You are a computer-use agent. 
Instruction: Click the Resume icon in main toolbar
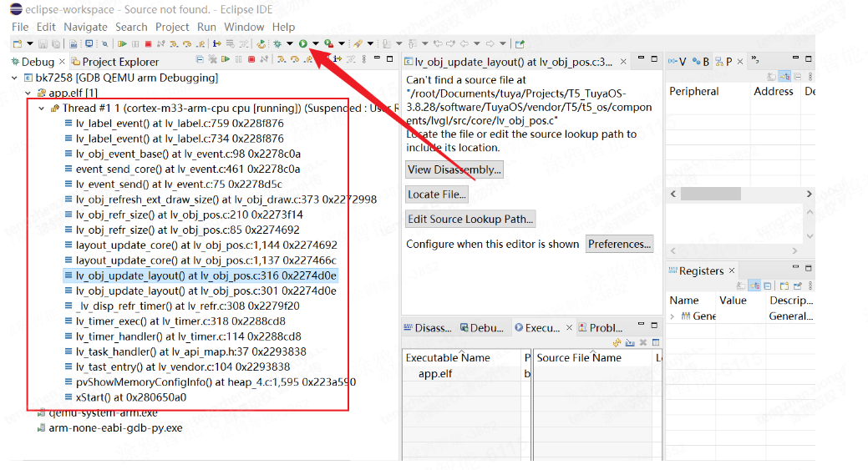[122, 43]
